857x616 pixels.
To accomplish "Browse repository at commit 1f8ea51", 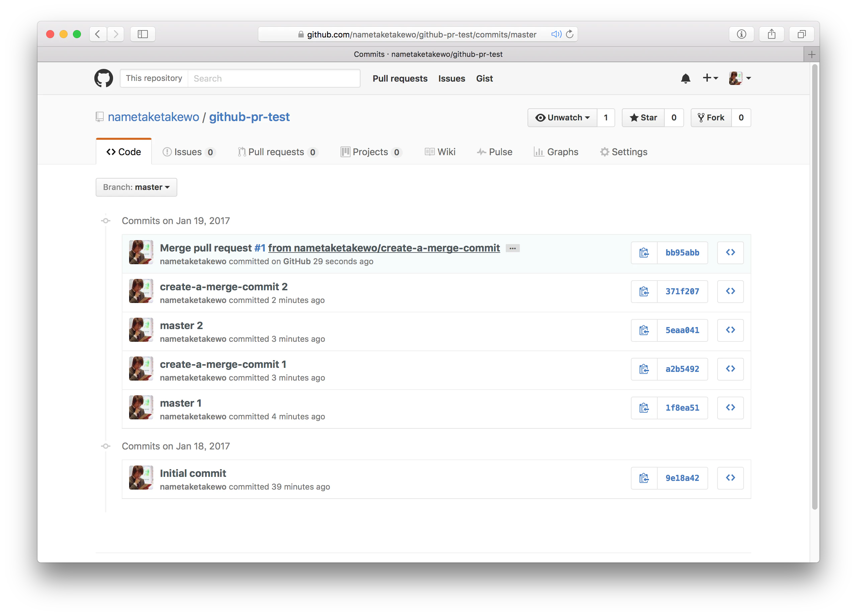I will [x=731, y=408].
